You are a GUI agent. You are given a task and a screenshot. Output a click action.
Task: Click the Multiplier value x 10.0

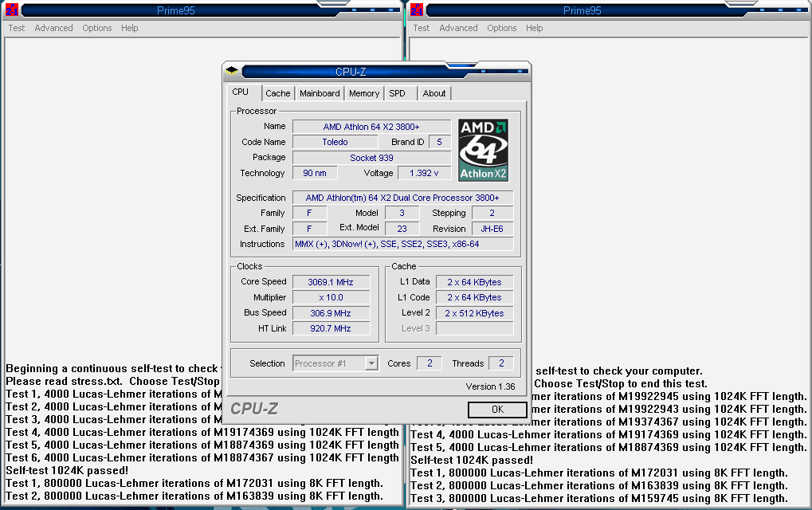(331, 298)
